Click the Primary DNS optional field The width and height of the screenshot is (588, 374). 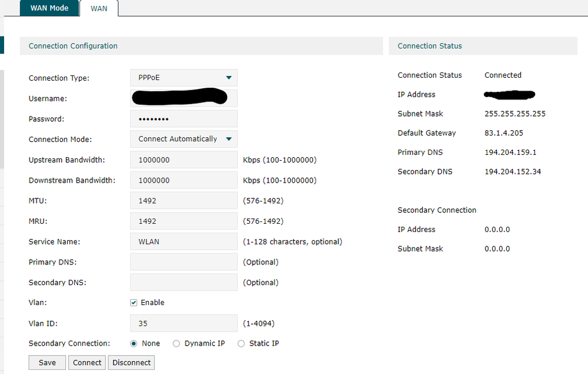(184, 262)
